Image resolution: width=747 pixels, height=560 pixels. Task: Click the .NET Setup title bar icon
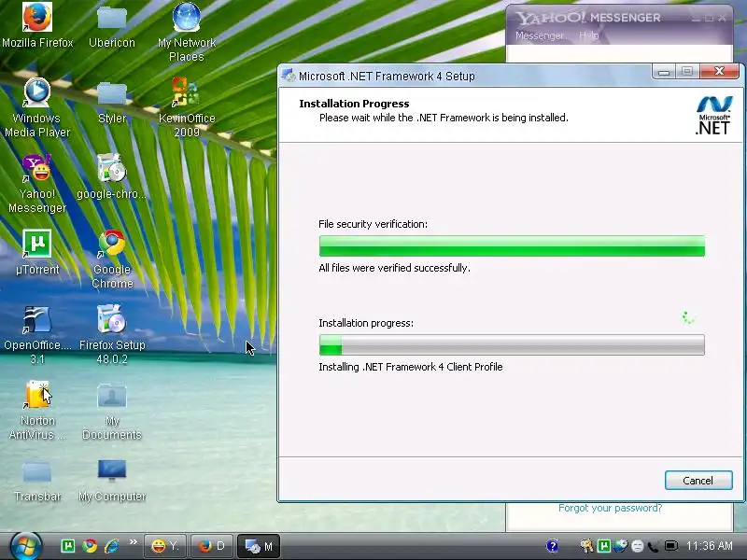(288, 76)
